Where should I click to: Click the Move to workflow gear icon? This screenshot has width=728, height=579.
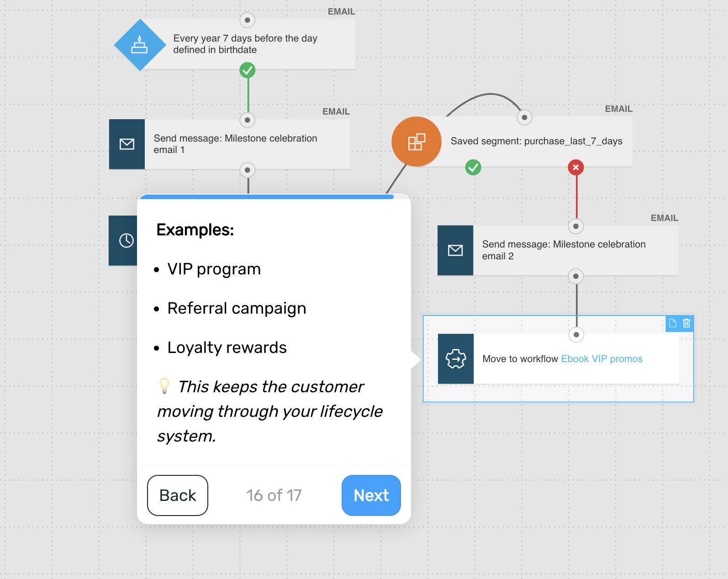tap(456, 359)
